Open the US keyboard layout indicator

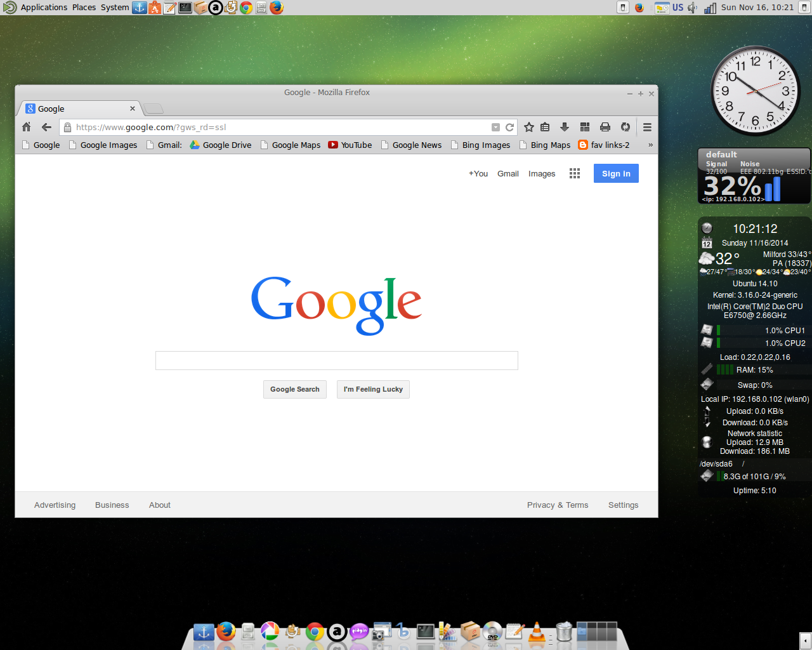pyautogui.click(x=678, y=8)
